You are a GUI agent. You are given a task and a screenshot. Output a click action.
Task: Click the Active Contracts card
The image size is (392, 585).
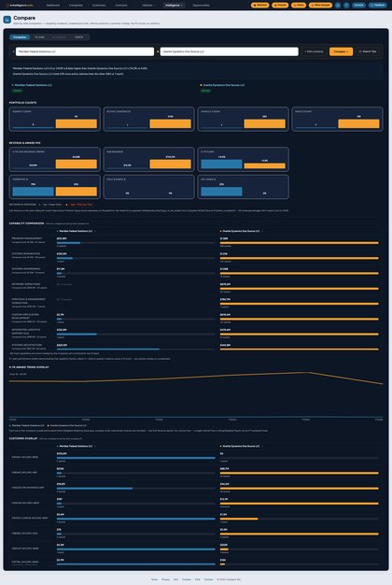click(x=148, y=119)
